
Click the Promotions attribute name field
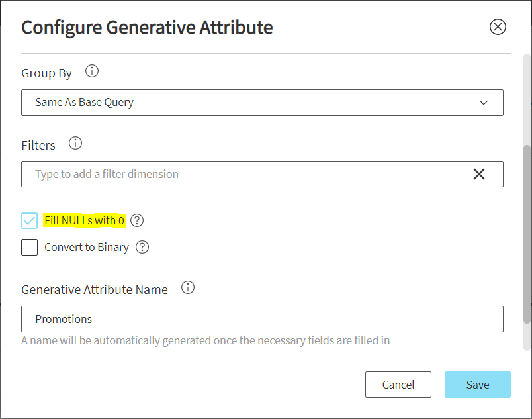tap(262, 319)
